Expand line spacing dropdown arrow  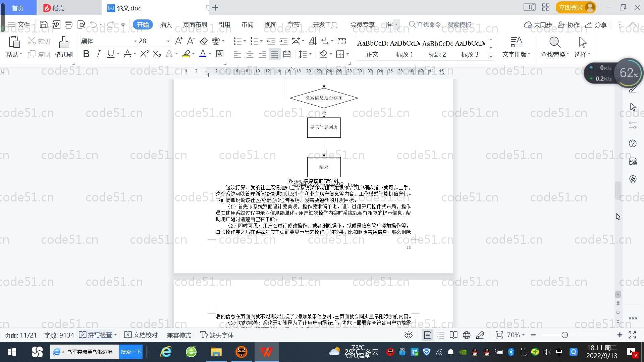[311, 54]
